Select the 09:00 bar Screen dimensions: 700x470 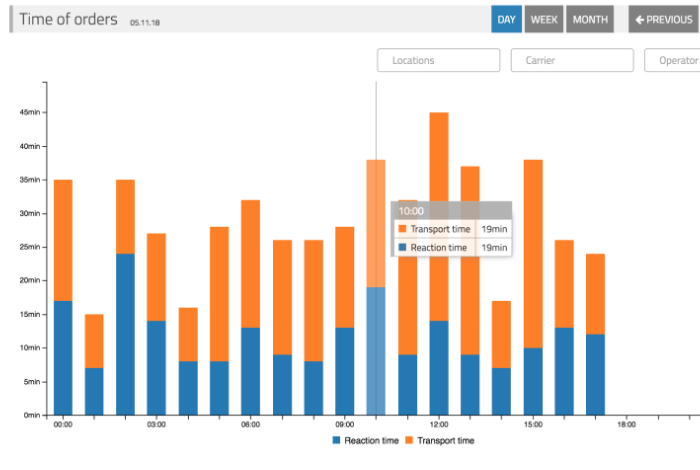point(345,321)
